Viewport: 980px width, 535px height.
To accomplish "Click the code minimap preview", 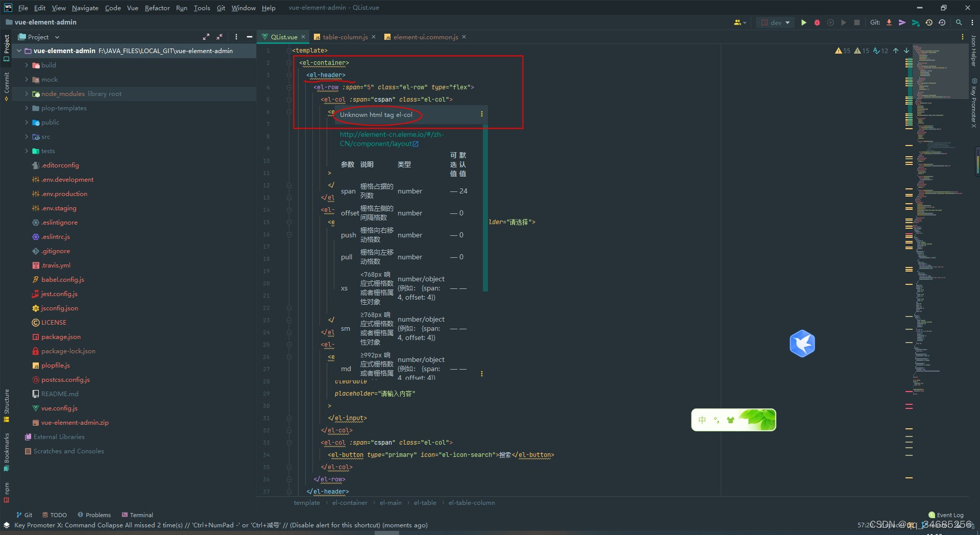I will click(939, 220).
